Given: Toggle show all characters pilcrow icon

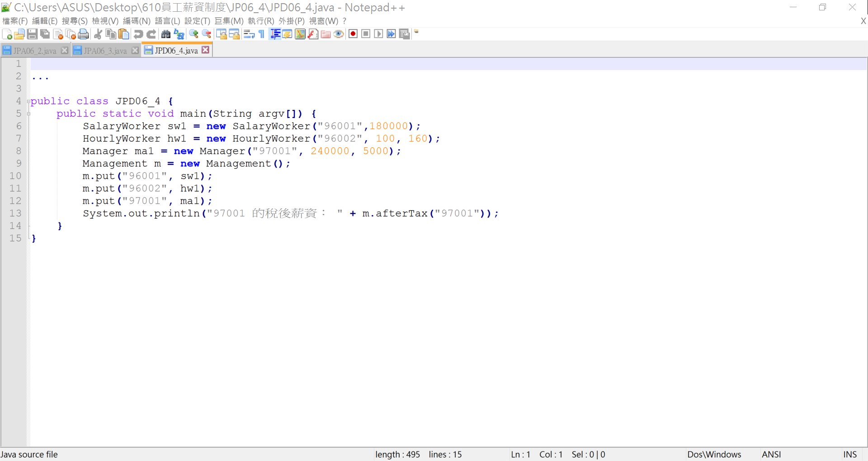Looking at the screenshot, I should [262, 34].
